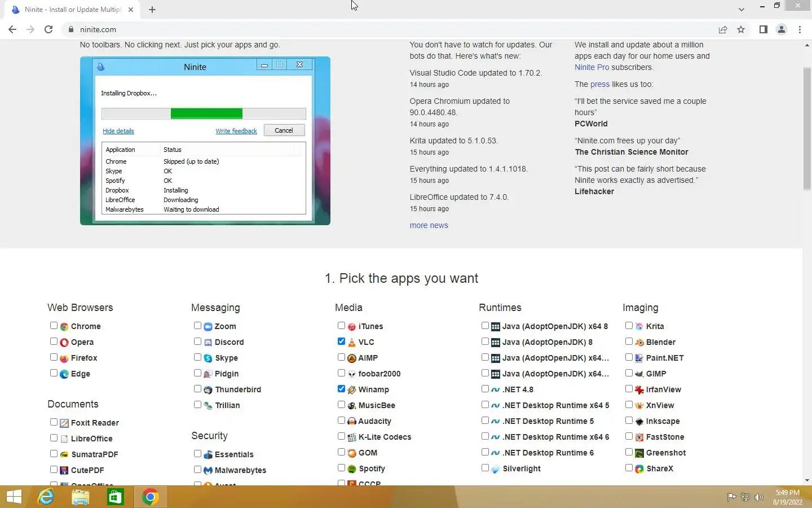
Task: Open the Chrome profile avatar icon
Action: pyautogui.click(x=782, y=29)
